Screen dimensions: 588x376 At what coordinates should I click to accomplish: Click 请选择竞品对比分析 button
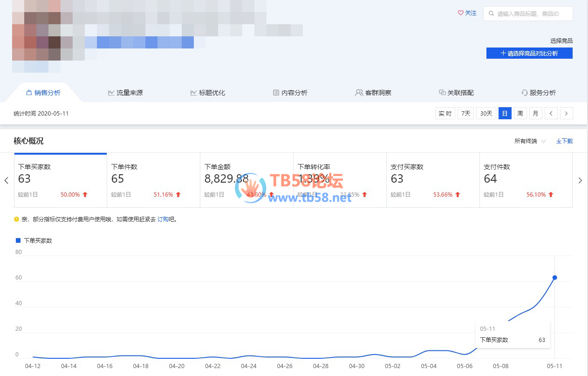[529, 53]
